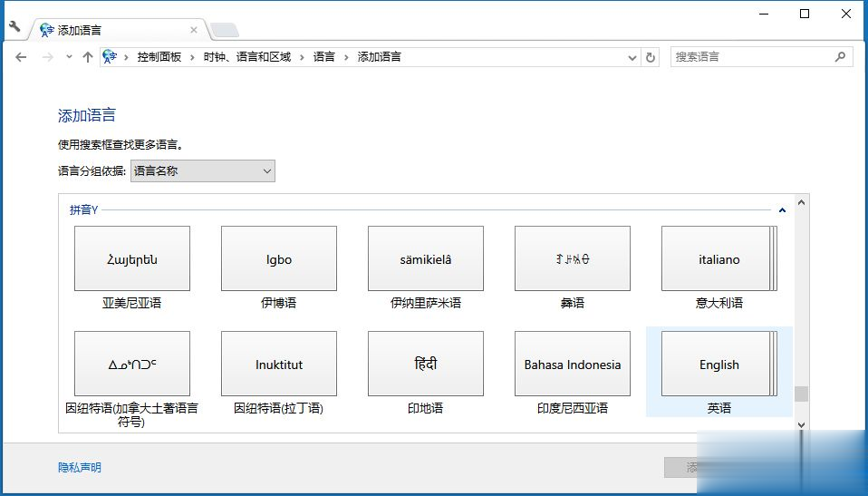
Task: Expand the address bar history dropdown
Action: (632, 57)
